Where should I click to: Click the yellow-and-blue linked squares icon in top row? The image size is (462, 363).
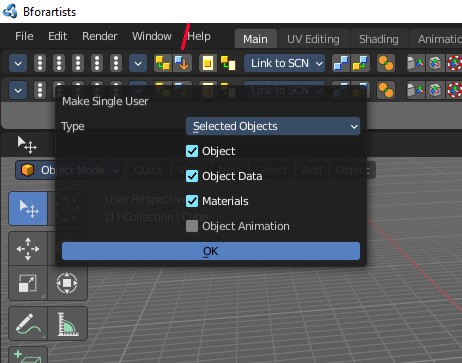click(x=360, y=63)
